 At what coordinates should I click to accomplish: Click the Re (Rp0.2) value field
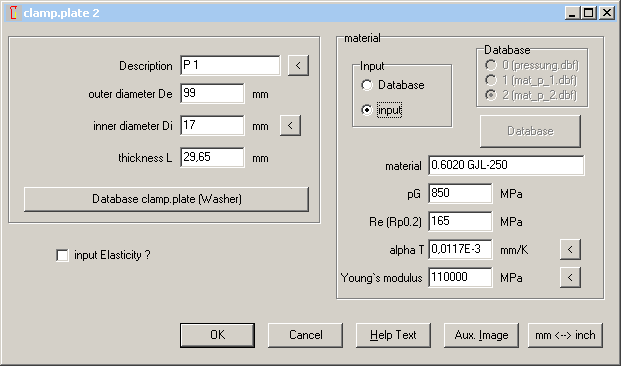click(460, 221)
